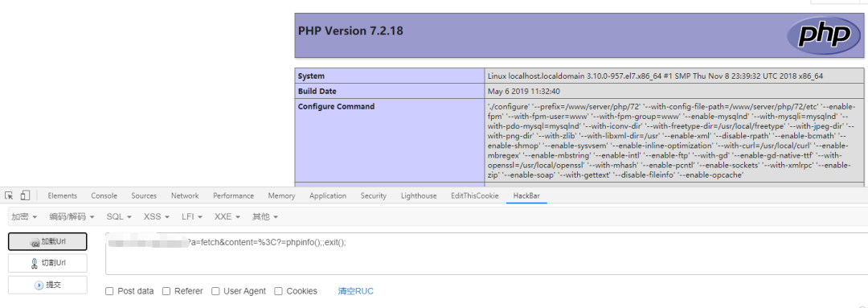
Task: Open the Sources tab
Action: [144, 195]
